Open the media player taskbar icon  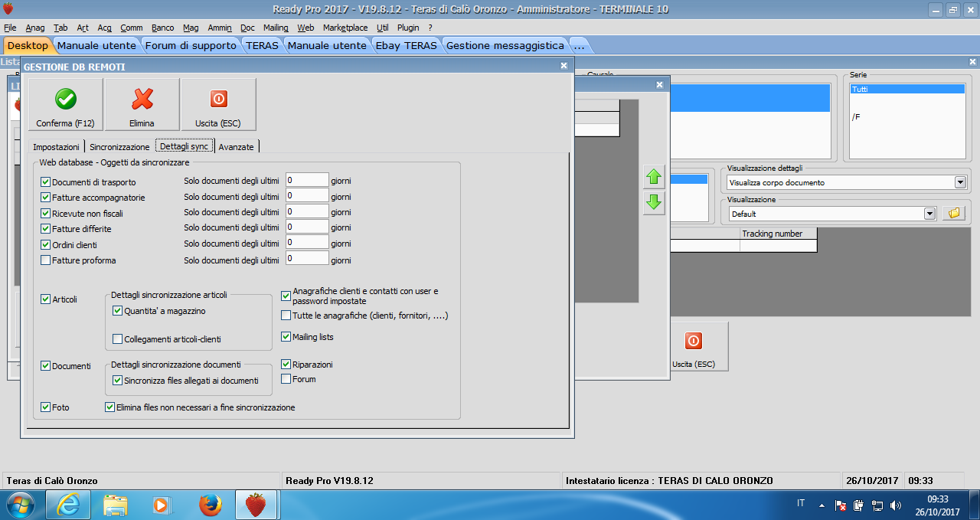[x=161, y=505]
